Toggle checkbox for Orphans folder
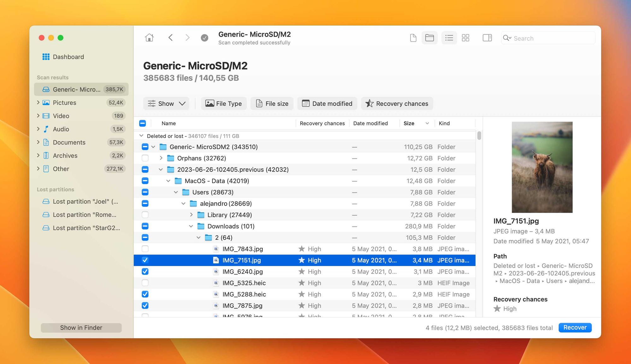Image resolution: width=631 pixels, height=364 pixels. pyautogui.click(x=145, y=158)
